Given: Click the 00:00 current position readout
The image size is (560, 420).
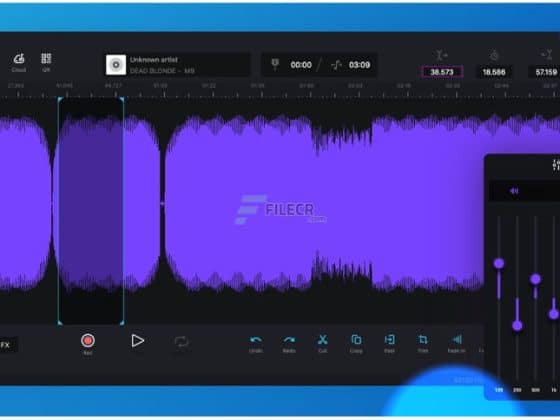Looking at the screenshot, I should click(301, 65).
